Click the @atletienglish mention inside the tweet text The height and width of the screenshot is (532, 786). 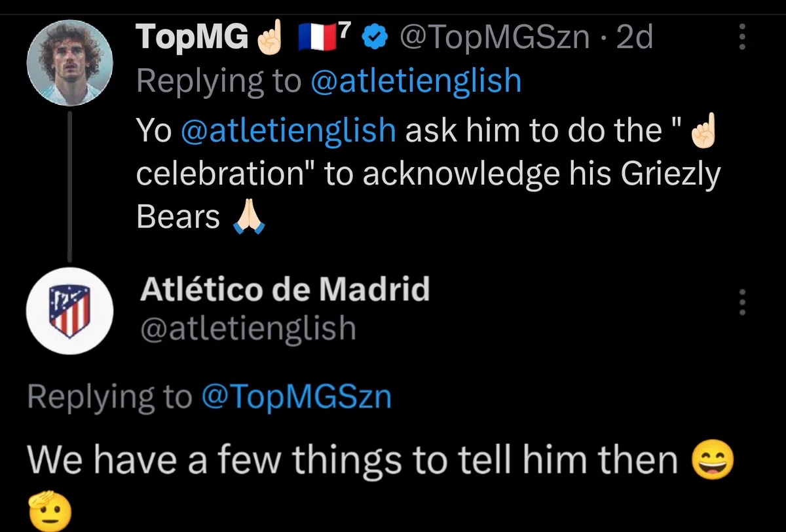(288, 130)
